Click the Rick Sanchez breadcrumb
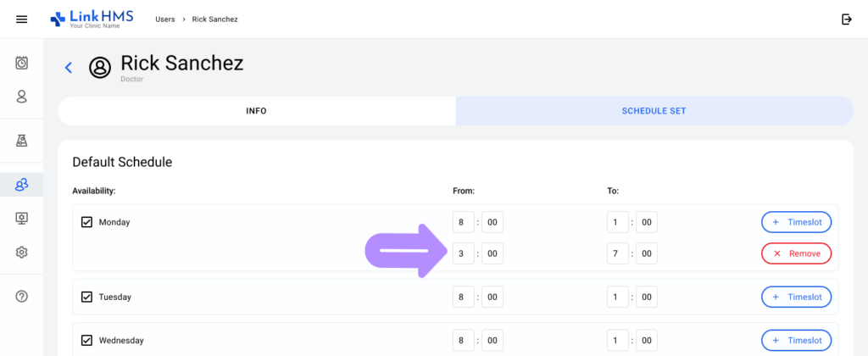Image resolution: width=868 pixels, height=356 pixels. (214, 19)
